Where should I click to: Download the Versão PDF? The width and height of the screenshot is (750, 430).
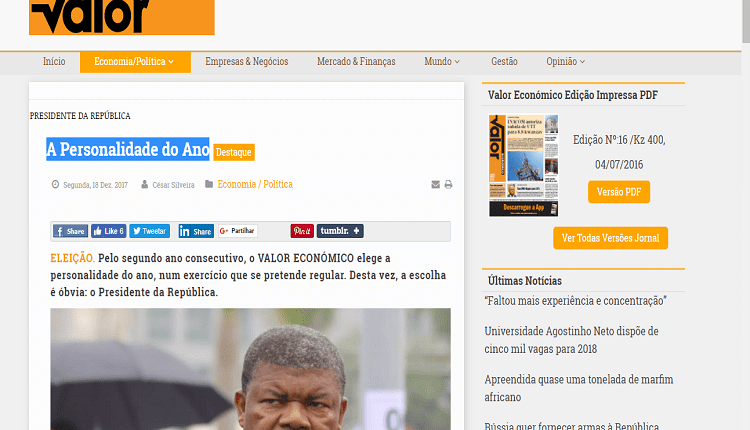point(619,192)
